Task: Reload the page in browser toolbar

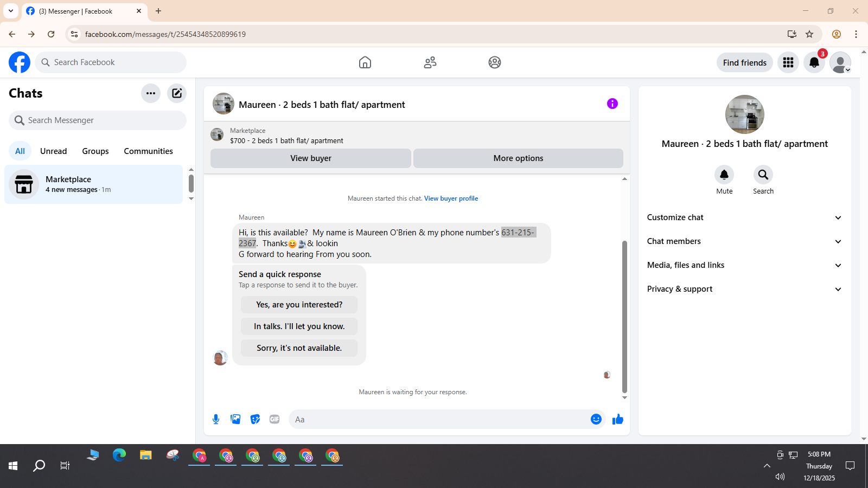Action: point(51,34)
